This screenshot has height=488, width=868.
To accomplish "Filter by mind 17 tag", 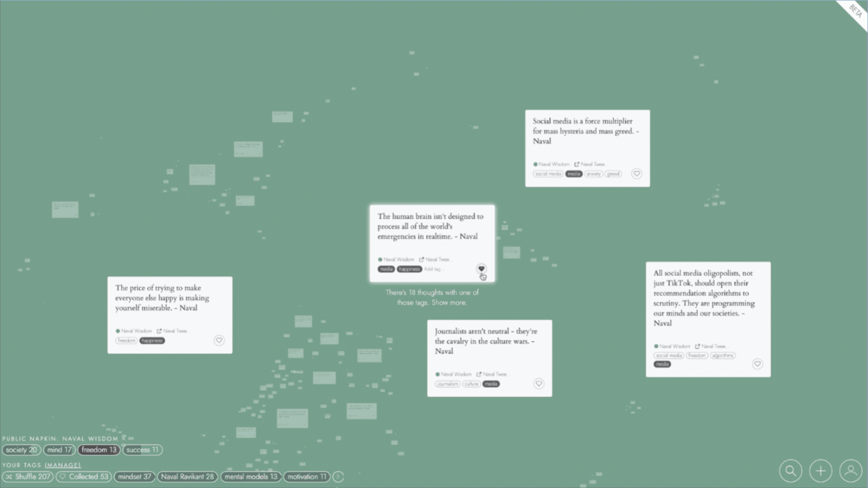I will pos(59,450).
